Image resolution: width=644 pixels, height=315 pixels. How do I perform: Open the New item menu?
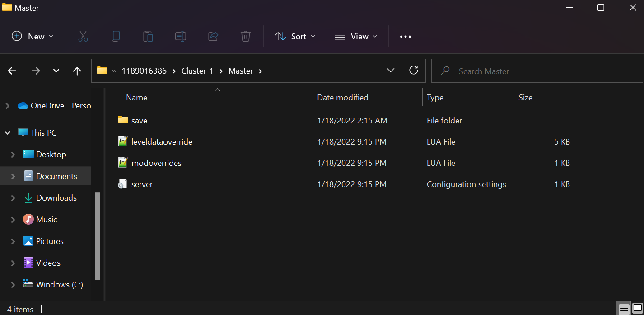[33, 37]
